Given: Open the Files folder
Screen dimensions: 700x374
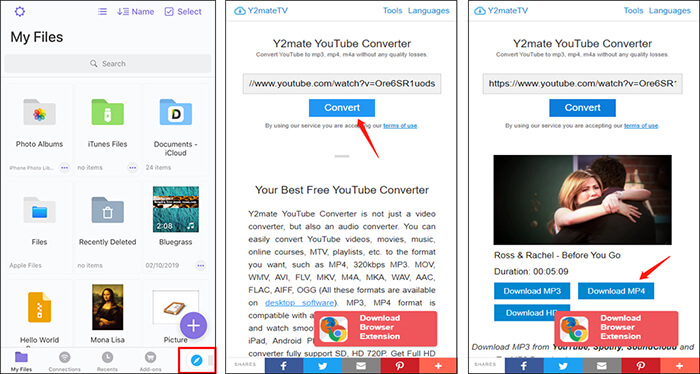Looking at the screenshot, I should (39, 210).
